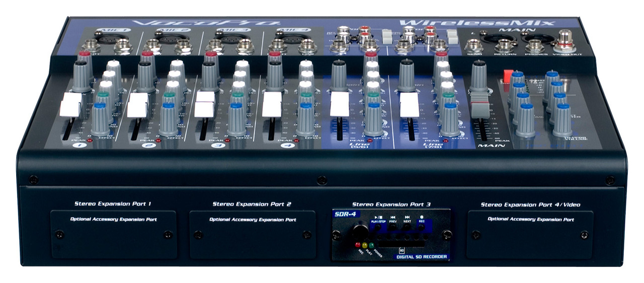Click channel 1 blue-capped effect knob

click(x=100, y=120)
